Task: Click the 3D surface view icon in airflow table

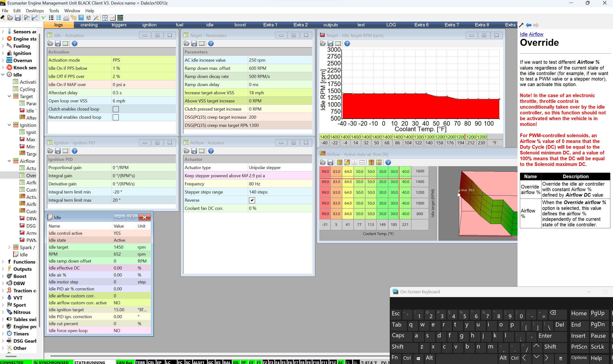Action: click(x=347, y=162)
